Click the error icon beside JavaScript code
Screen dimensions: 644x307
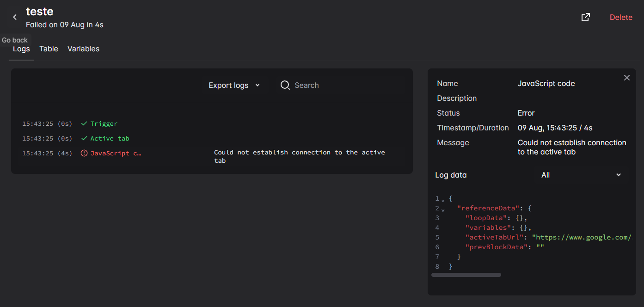(x=84, y=153)
